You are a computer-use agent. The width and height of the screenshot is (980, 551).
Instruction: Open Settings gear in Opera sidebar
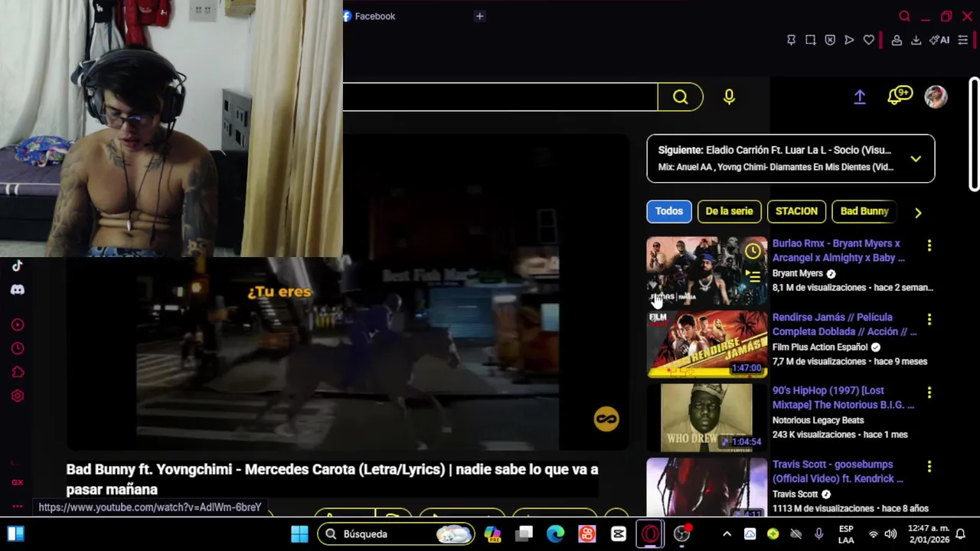click(x=18, y=396)
